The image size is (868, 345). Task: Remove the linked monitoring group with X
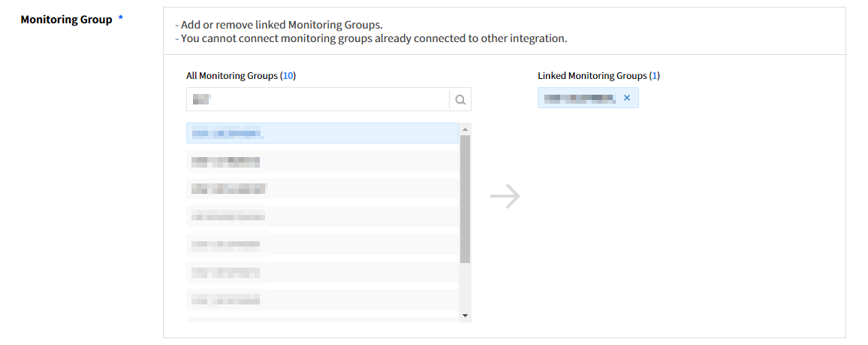(627, 98)
